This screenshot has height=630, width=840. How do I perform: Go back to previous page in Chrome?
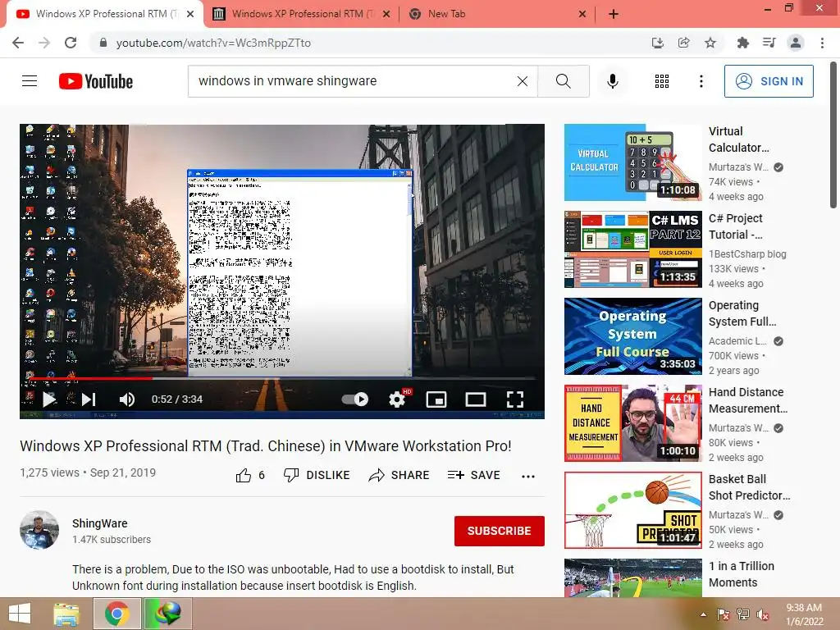[18, 43]
